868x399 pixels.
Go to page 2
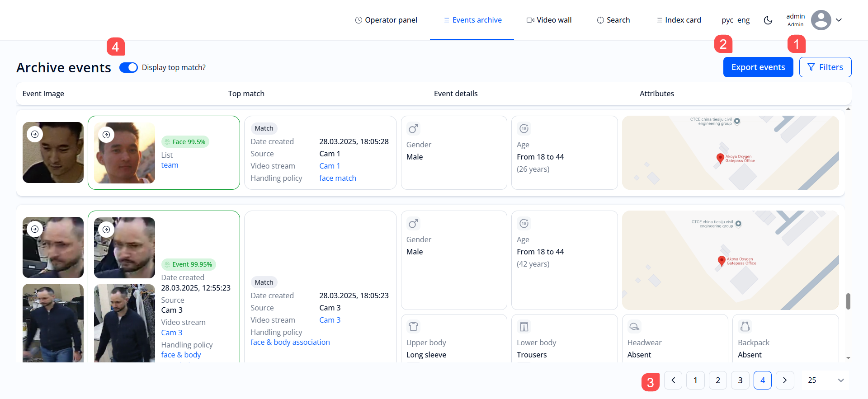(x=718, y=380)
